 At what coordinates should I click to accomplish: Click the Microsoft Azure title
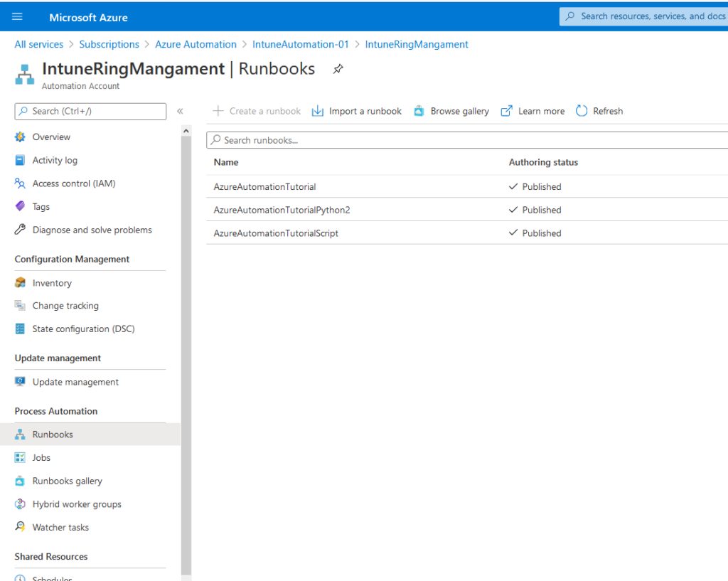tap(88, 18)
